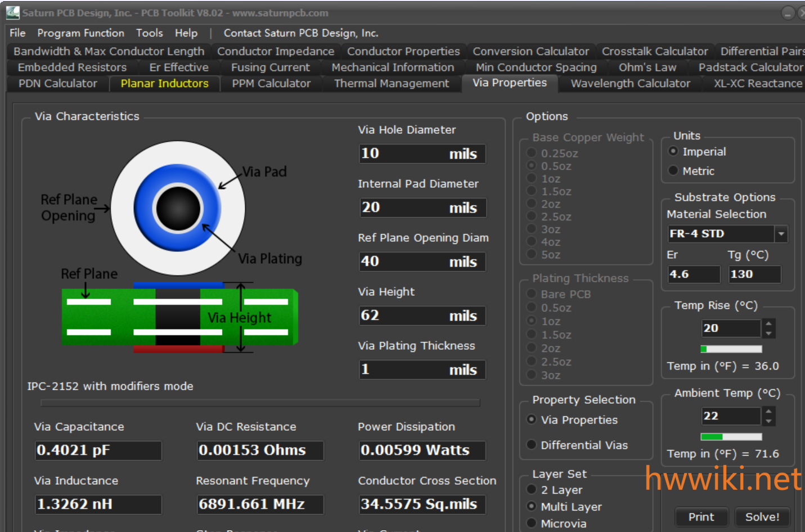Image resolution: width=805 pixels, height=532 pixels.
Task: Click the Saturn PCB app icon in title bar
Action: click(x=12, y=12)
